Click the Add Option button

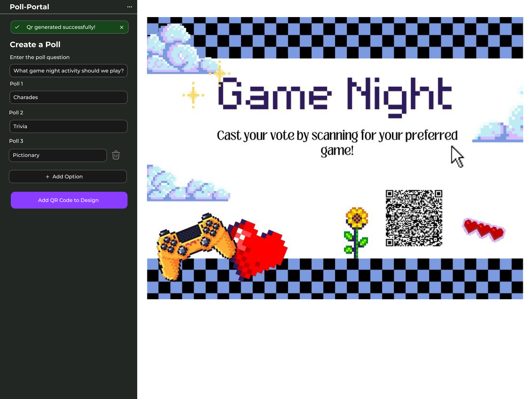tap(68, 176)
